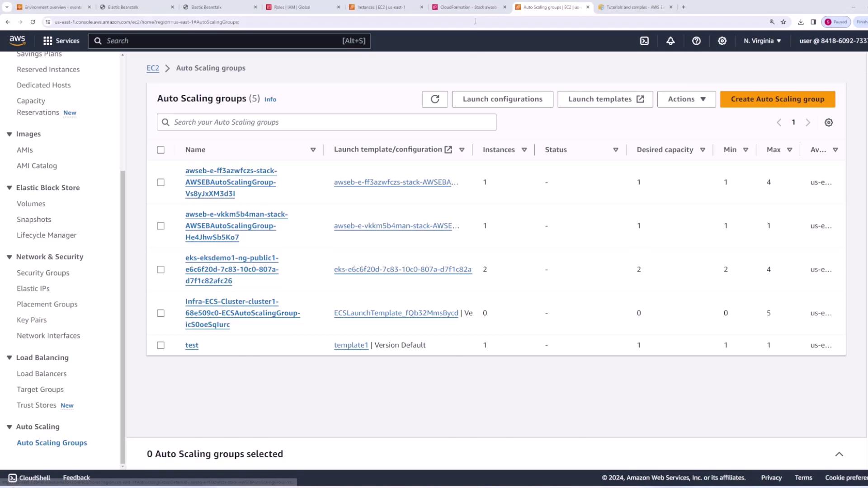
Task: Bookmark the page with the star icon
Action: click(783, 22)
